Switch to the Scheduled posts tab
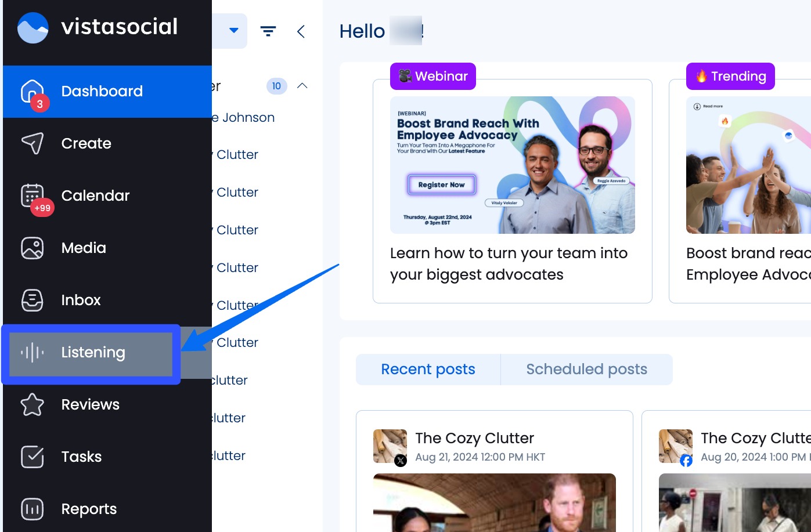This screenshot has width=811, height=532. [x=586, y=369]
